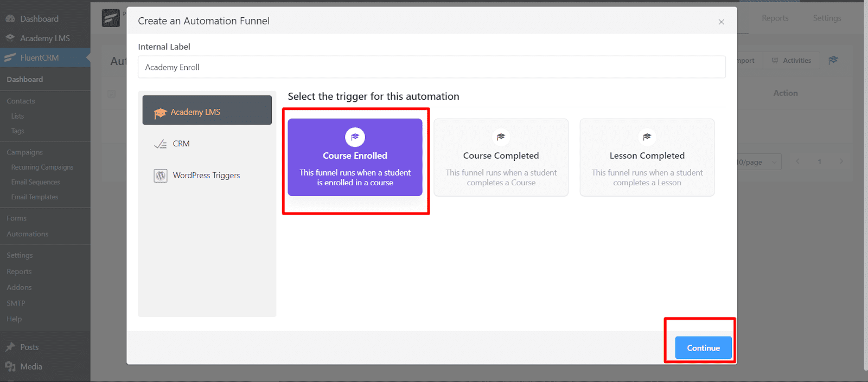The height and width of the screenshot is (382, 868).
Task: Click the Posts pin icon in sidebar
Action: pyautogui.click(x=10, y=347)
